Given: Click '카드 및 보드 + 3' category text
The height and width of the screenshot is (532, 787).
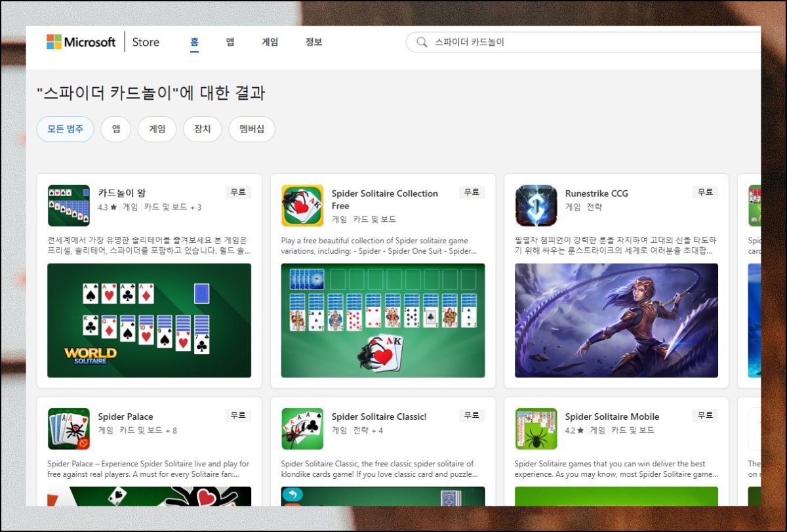Looking at the screenshot, I should 172,207.
